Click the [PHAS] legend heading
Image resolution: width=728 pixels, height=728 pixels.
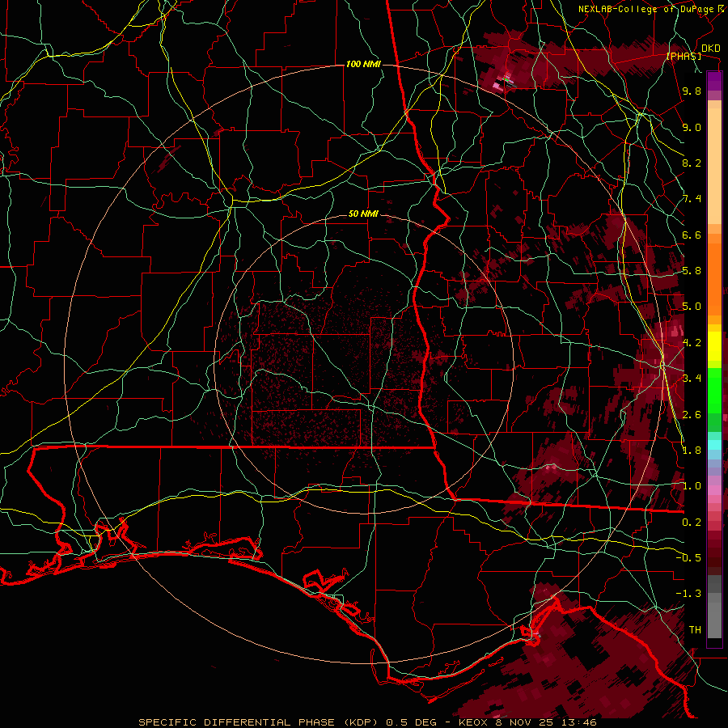(684, 57)
